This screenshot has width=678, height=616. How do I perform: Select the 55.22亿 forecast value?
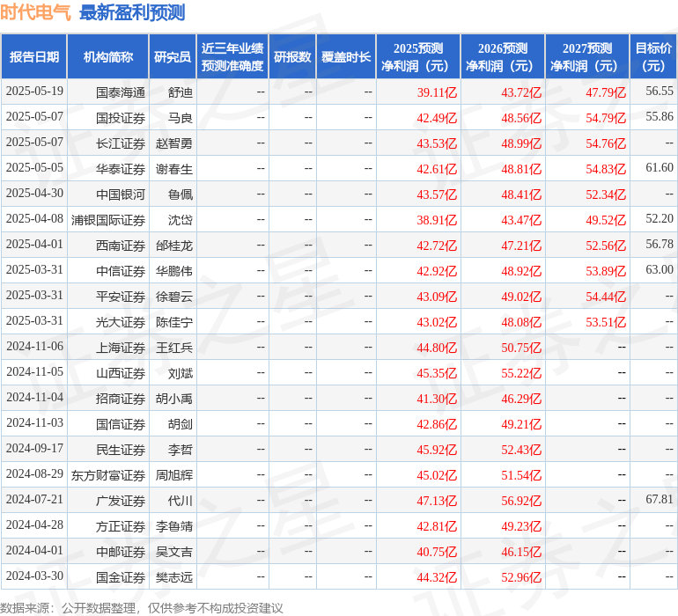pos(521,373)
